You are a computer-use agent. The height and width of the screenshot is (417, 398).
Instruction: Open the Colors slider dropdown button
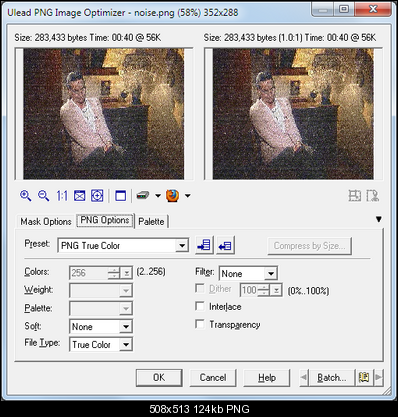(x=126, y=273)
